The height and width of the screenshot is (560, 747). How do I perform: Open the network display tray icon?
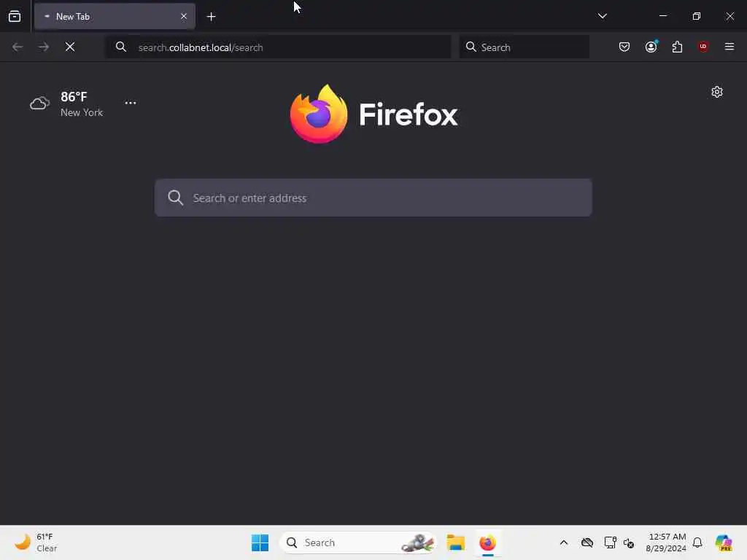[x=610, y=542]
